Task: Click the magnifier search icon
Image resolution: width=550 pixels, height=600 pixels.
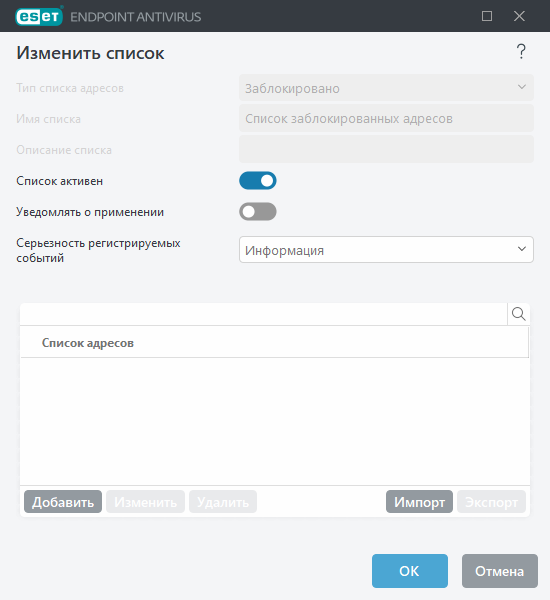Action: (519, 314)
